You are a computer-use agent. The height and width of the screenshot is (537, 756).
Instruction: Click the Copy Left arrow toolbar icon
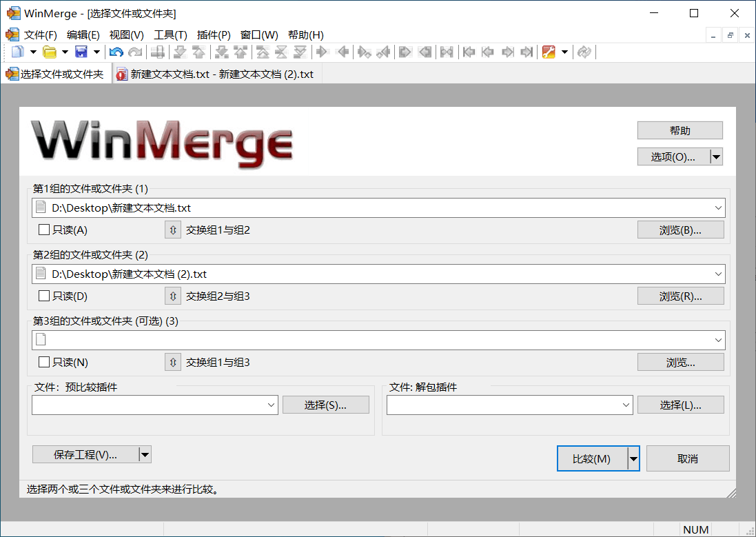click(x=343, y=52)
